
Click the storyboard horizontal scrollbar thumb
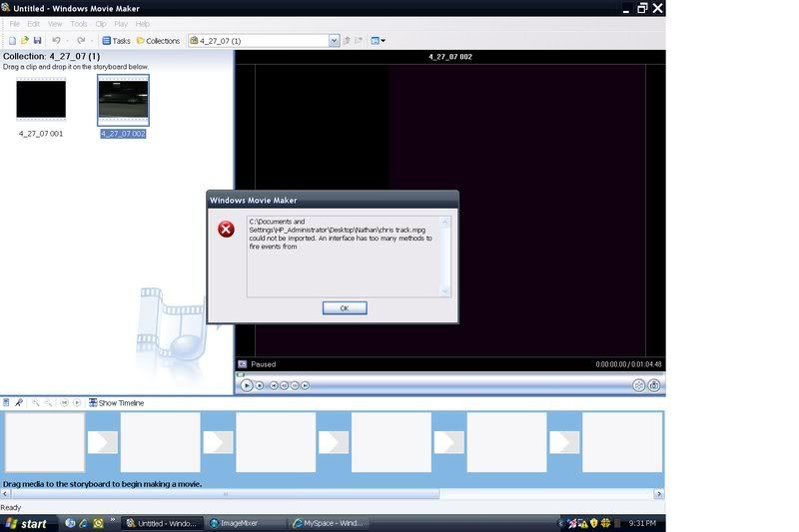[x=225, y=494]
